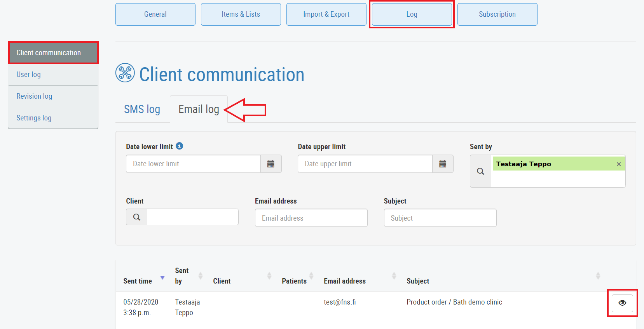Click into the Email address filter field

coord(311,218)
